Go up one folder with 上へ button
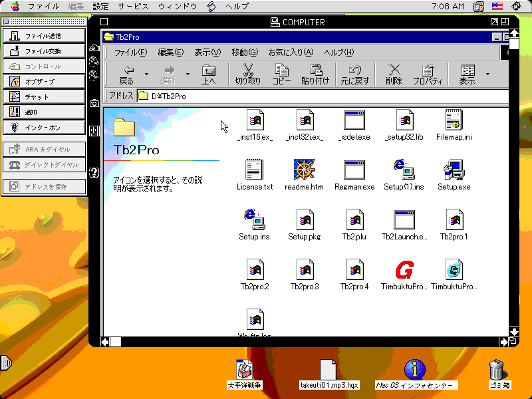 click(208, 74)
